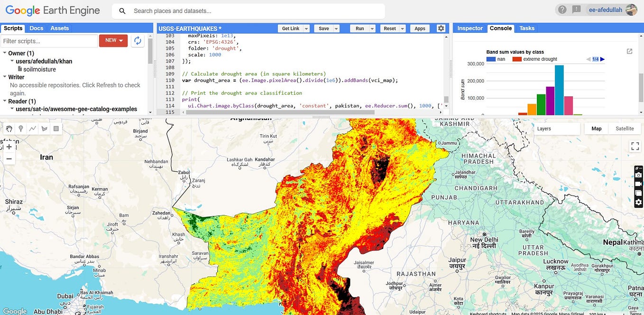Select the polygon drawing tool
Image resolution: width=644 pixels, height=315 pixels.
44,129
